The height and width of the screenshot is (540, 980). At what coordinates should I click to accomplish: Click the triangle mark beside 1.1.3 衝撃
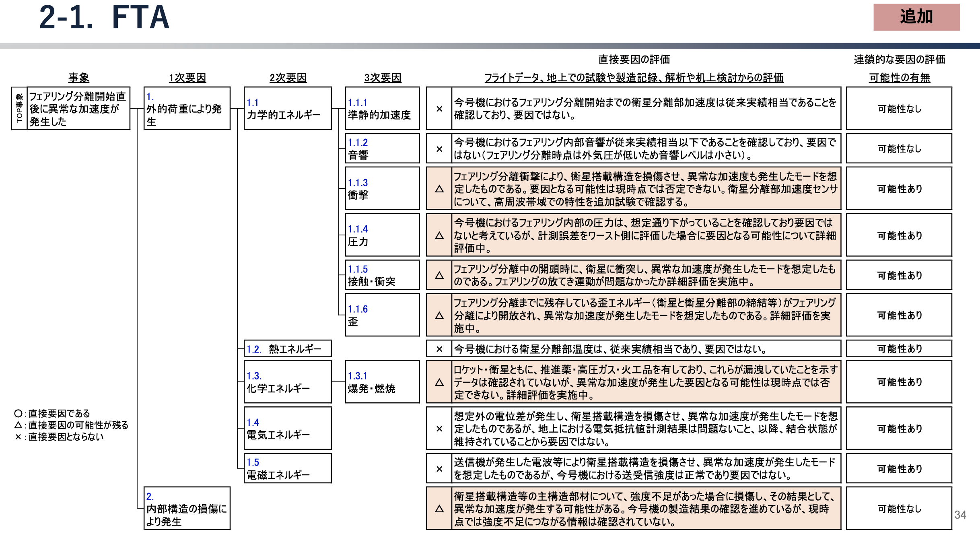[439, 189]
